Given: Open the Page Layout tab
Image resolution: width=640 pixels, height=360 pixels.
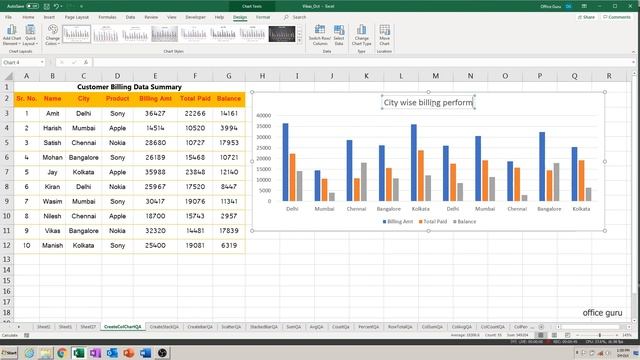Looking at the screenshot, I should [77, 17].
